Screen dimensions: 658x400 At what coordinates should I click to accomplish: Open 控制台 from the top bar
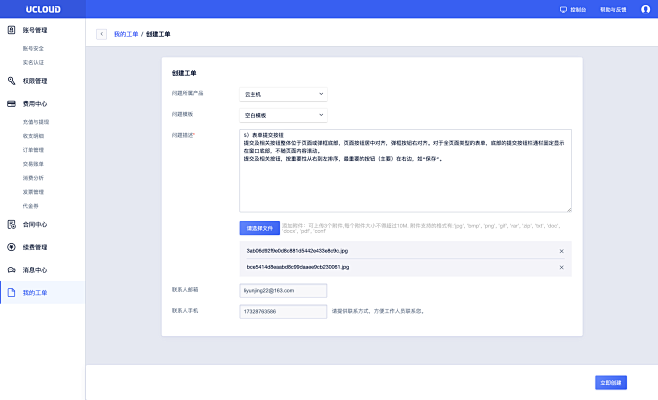tap(572, 9)
